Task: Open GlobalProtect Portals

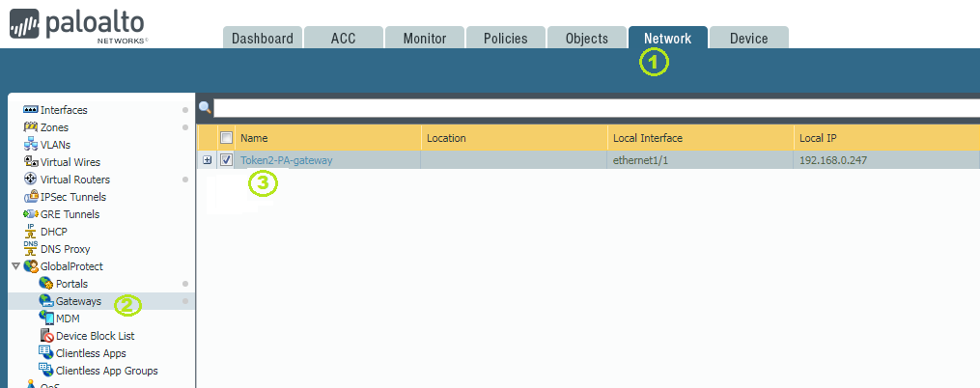Action: pyautogui.click(x=71, y=284)
